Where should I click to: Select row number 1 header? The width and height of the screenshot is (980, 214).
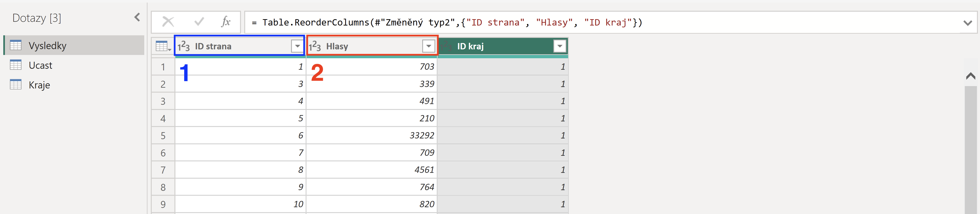pyautogui.click(x=163, y=67)
